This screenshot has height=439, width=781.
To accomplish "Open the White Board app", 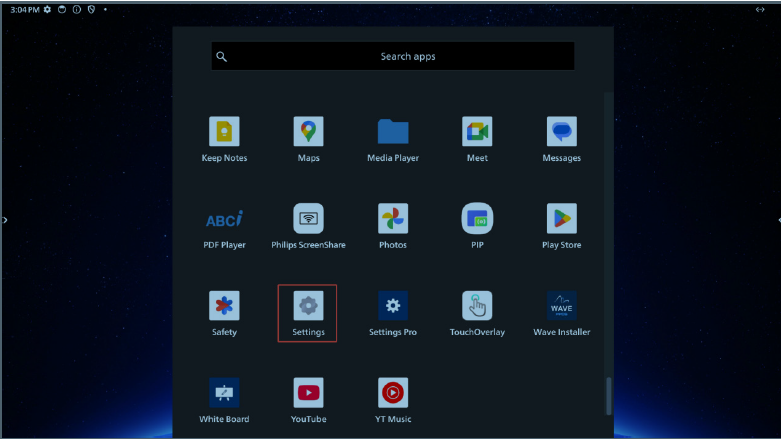I will pyautogui.click(x=224, y=393).
